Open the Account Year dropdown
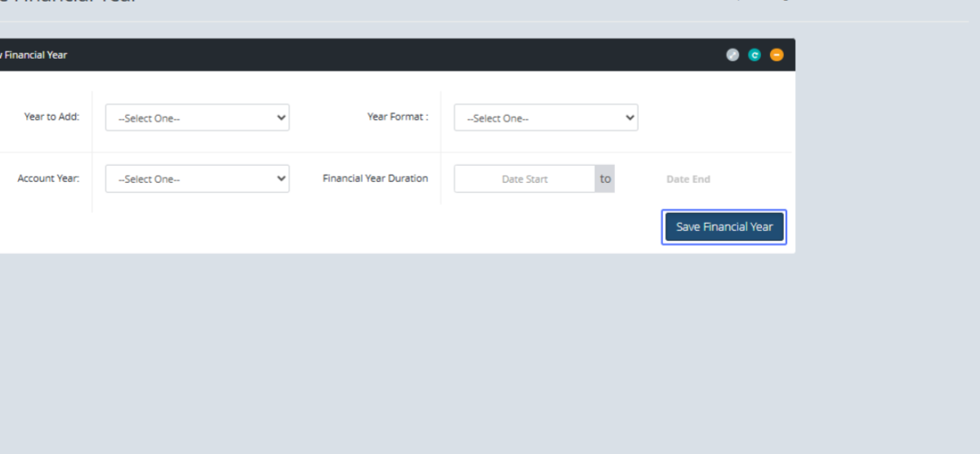The width and height of the screenshot is (980, 454). point(197,179)
